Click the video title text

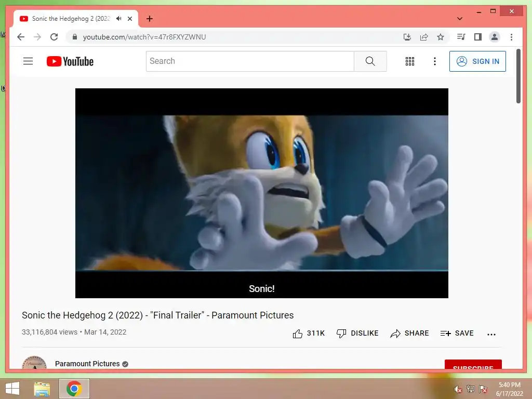(158, 315)
